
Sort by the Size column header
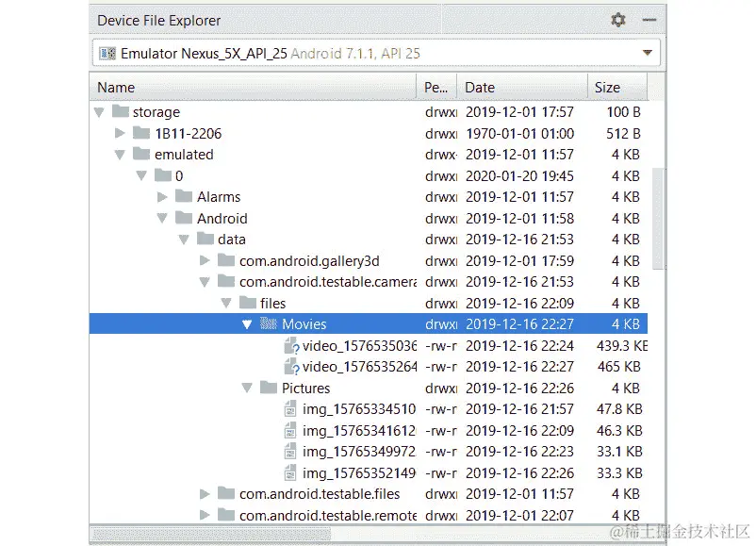coord(617,88)
